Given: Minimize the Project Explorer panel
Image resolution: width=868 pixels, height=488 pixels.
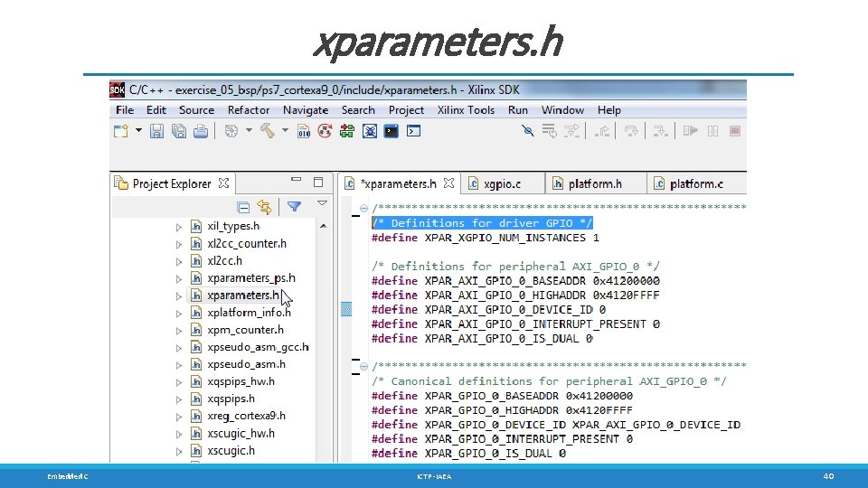Looking at the screenshot, I should [297, 179].
